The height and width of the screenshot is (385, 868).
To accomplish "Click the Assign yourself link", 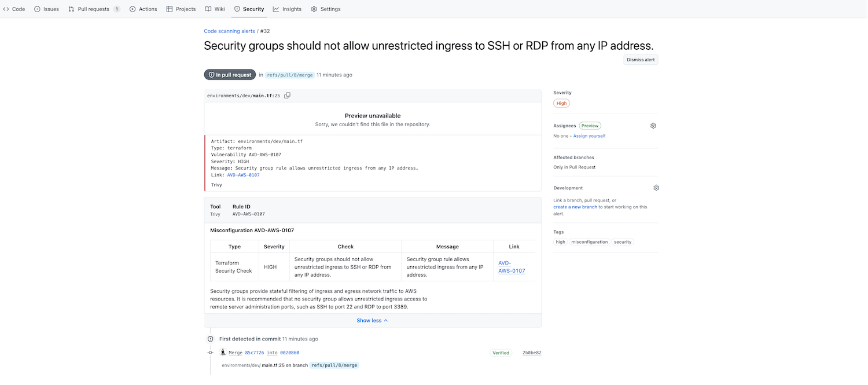I will pyautogui.click(x=589, y=136).
